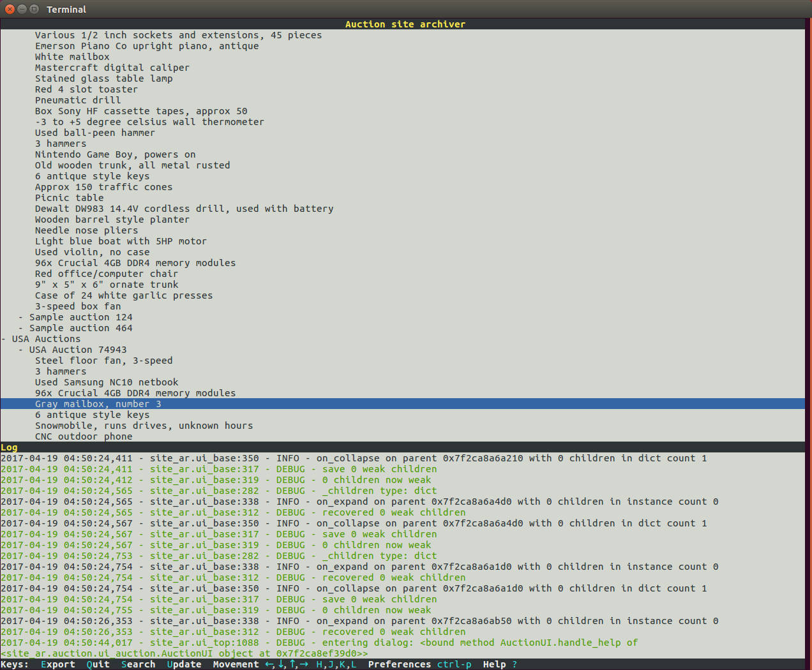Click the Export key in the footer
This screenshot has height=670, width=812.
coord(57,664)
